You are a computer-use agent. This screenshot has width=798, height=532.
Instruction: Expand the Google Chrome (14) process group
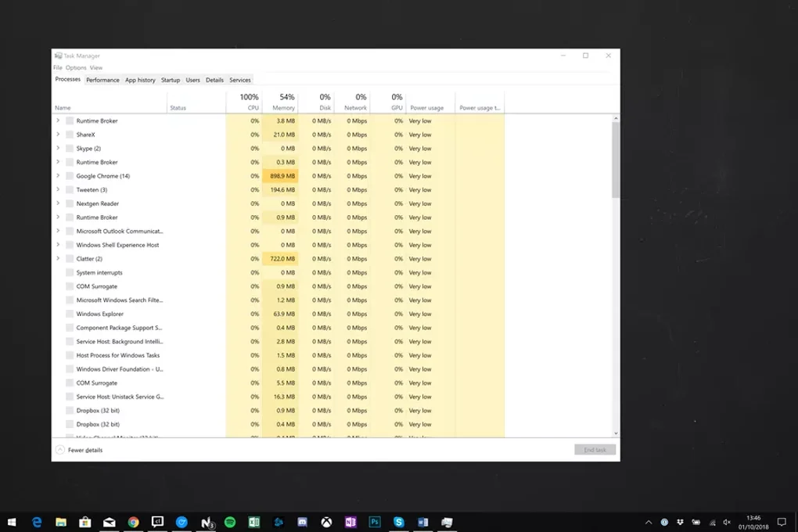tap(58, 175)
